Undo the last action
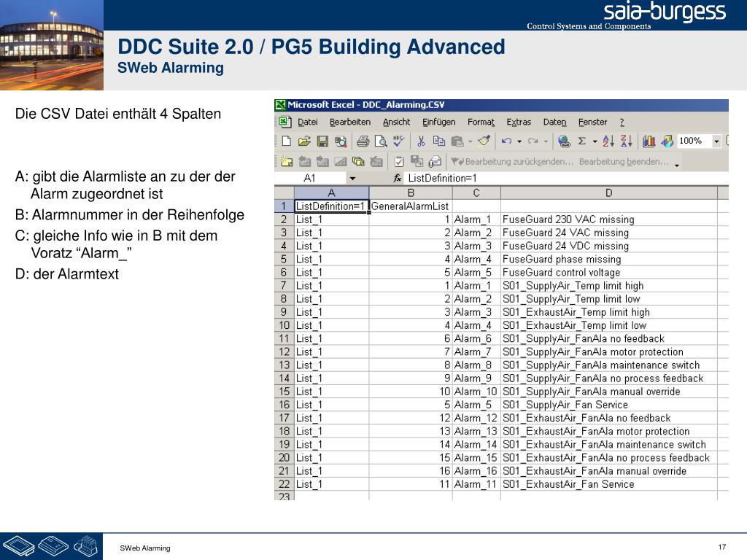Screen dimensions: 747x560 point(506,141)
